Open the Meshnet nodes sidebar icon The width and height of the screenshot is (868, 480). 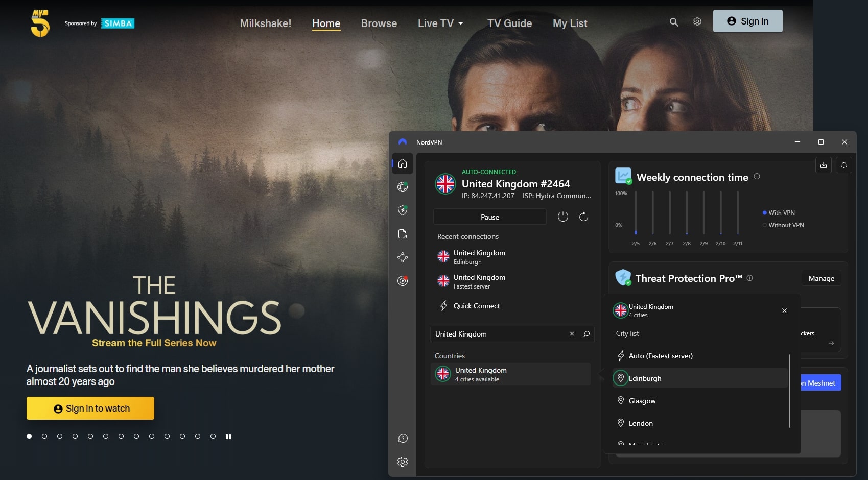click(403, 257)
